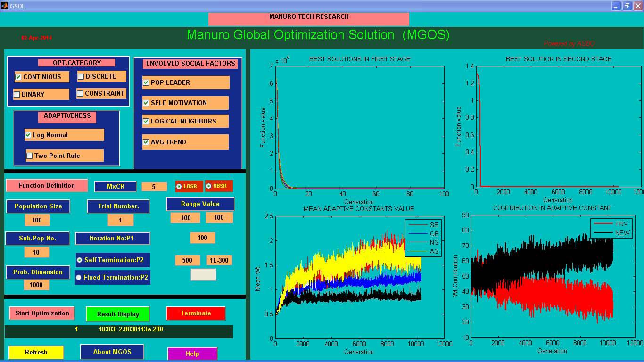
Task: Check the Two Point Rule checkbox
Action: [x=29, y=156]
